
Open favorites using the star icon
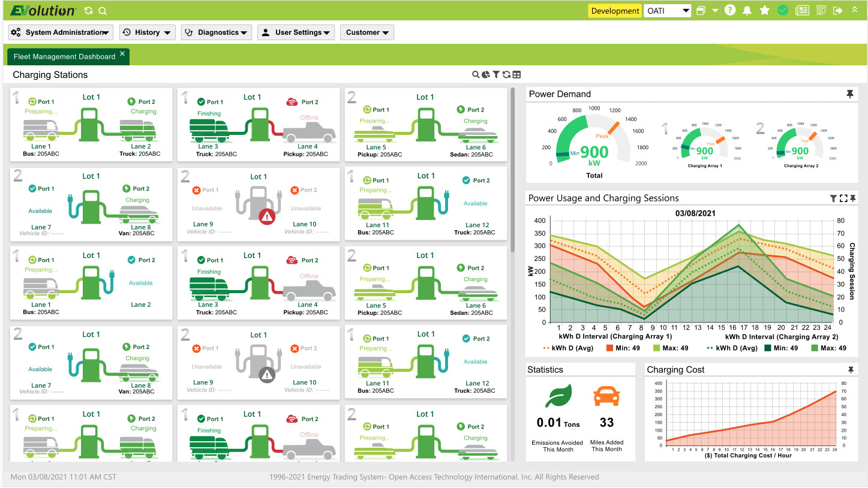click(x=765, y=10)
